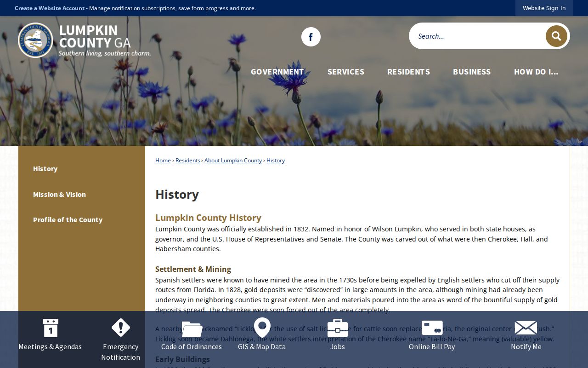Screen dimensions: 588x368
Task: Open Emergency Notification alert icon
Action: pyautogui.click(x=121, y=328)
